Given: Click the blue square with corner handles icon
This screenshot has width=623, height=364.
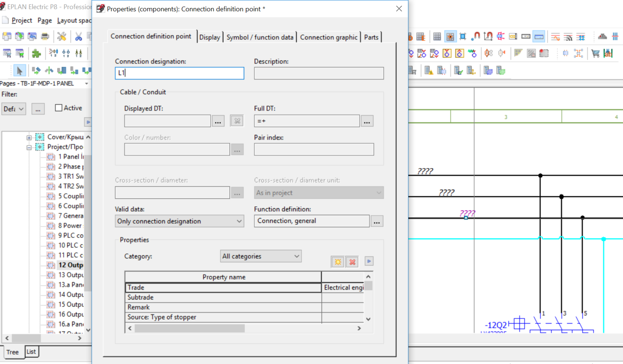Looking at the screenshot, I should point(463,37).
